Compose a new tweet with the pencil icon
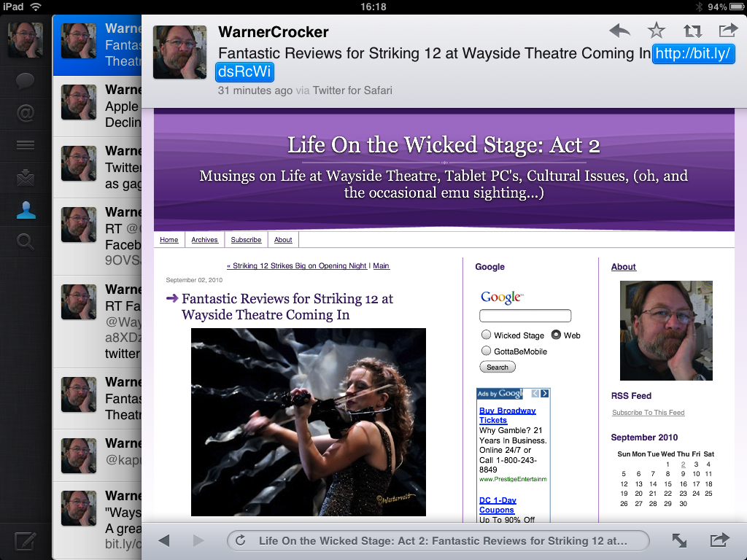This screenshot has height=560, width=747. tap(26, 542)
